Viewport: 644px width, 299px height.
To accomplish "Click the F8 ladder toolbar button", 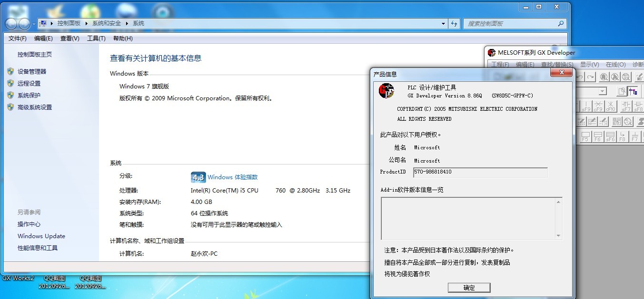I will (622, 137).
